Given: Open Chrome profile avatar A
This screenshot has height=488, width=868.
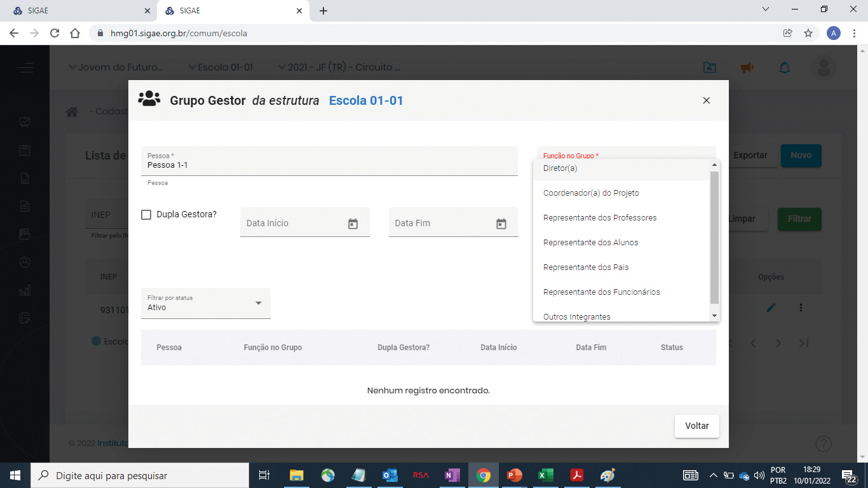Looking at the screenshot, I should point(834,33).
